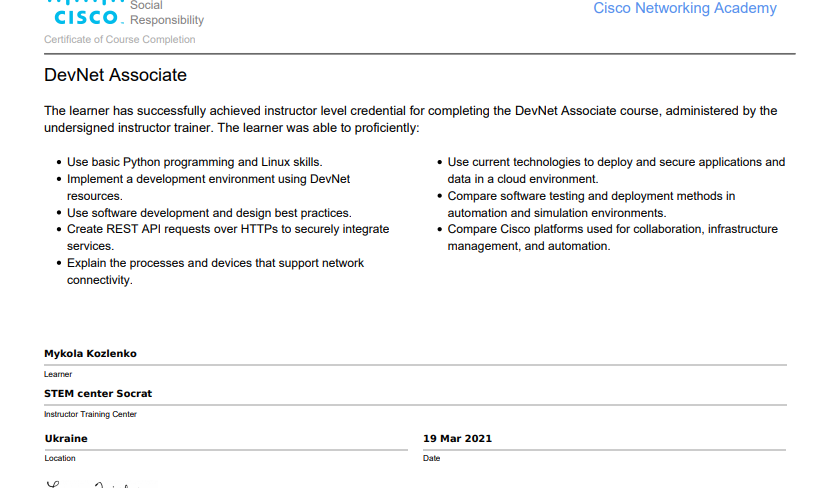Screen dimensions: 838x488
Task: Click the Instructor Training Center label
Action: pos(90,414)
